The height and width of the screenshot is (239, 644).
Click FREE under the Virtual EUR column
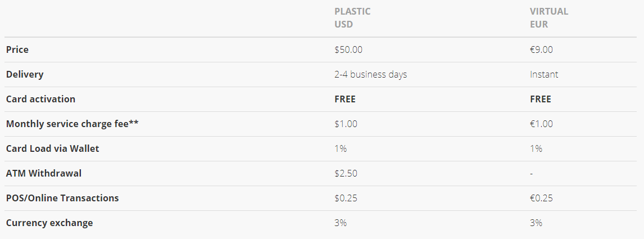[541, 99]
